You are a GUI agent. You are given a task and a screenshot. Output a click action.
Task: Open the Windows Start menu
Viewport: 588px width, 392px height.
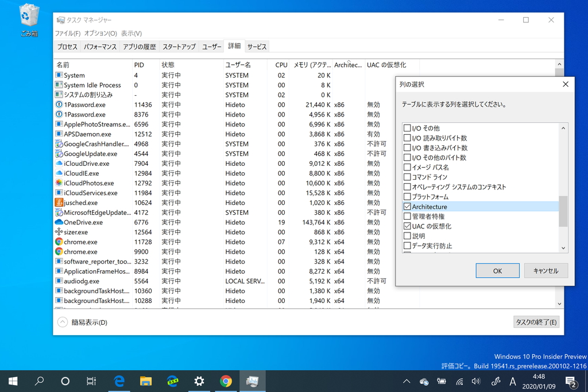pyautogui.click(x=13, y=381)
